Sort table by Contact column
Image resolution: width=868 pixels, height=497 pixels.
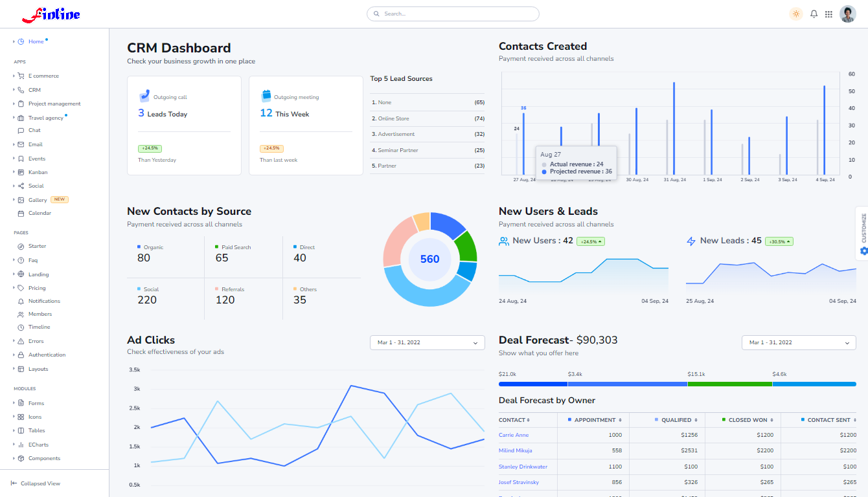[514, 420]
